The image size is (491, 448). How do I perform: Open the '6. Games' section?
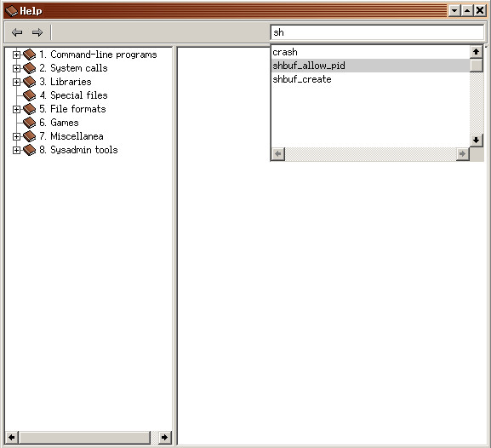coord(59,123)
